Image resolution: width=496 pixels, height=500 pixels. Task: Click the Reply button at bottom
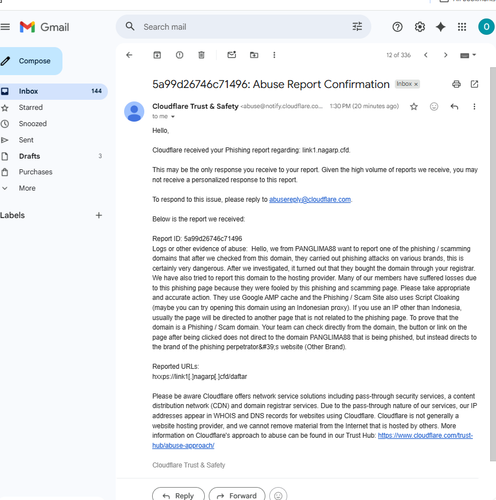[x=178, y=495]
